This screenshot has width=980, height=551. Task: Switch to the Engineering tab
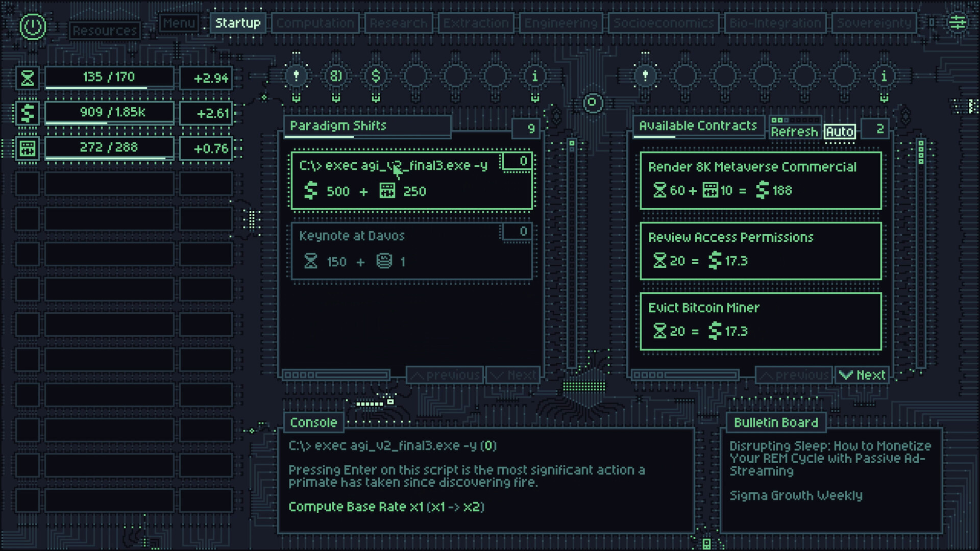560,23
